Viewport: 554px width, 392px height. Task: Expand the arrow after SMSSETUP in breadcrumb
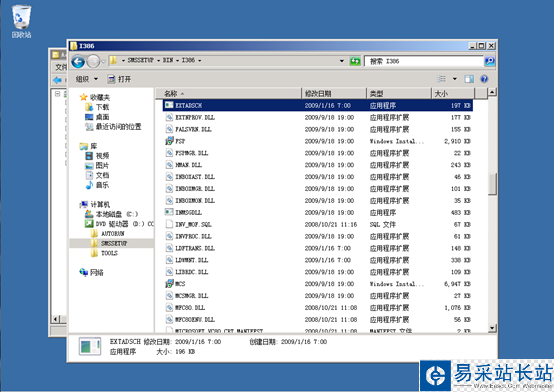[x=158, y=60]
